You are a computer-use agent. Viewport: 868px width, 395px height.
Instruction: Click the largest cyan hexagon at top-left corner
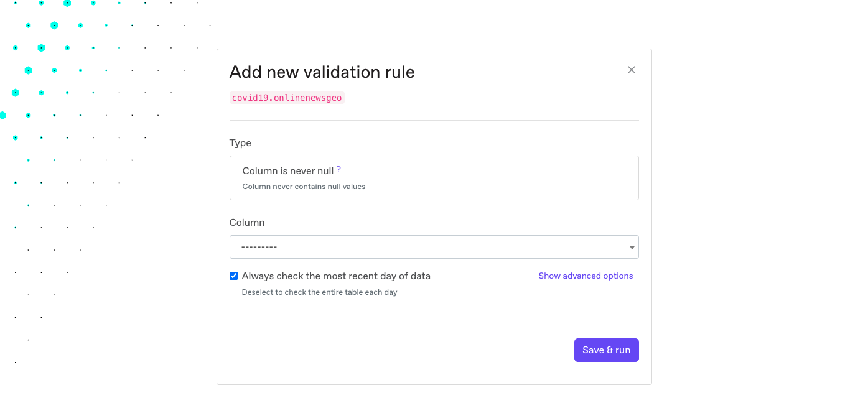(67, 3)
